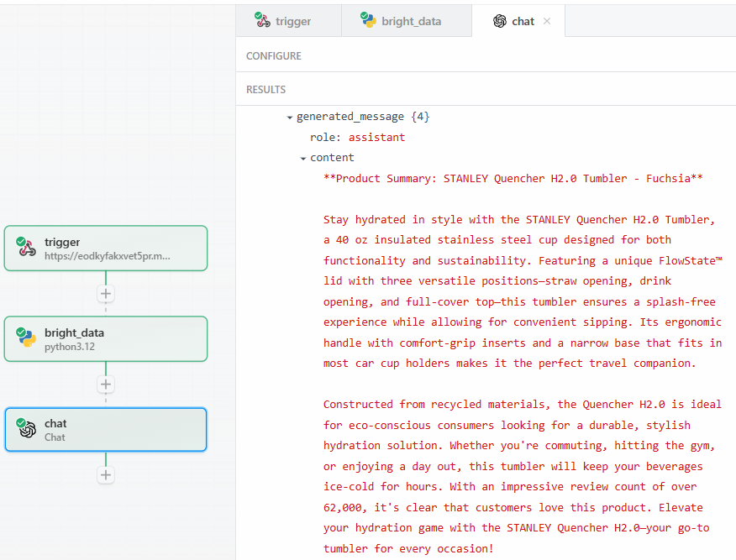Add step between bright_data and chat
Viewport: 736px width, 560px height.
106,385
